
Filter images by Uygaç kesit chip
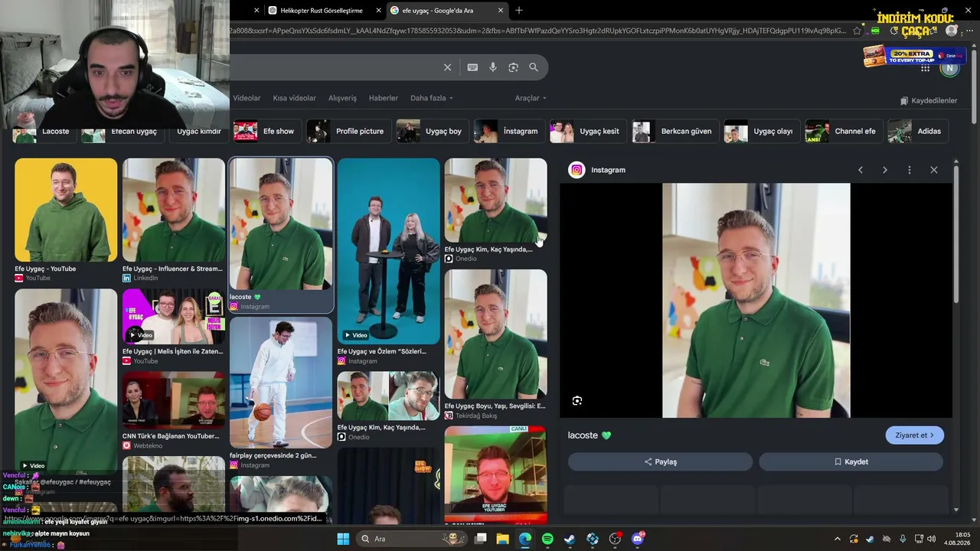pos(588,131)
